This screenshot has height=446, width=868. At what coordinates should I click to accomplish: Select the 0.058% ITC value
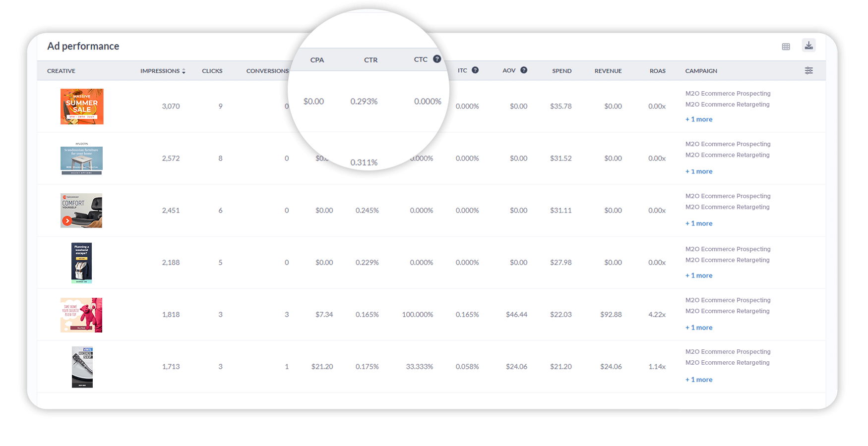[x=467, y=366]
